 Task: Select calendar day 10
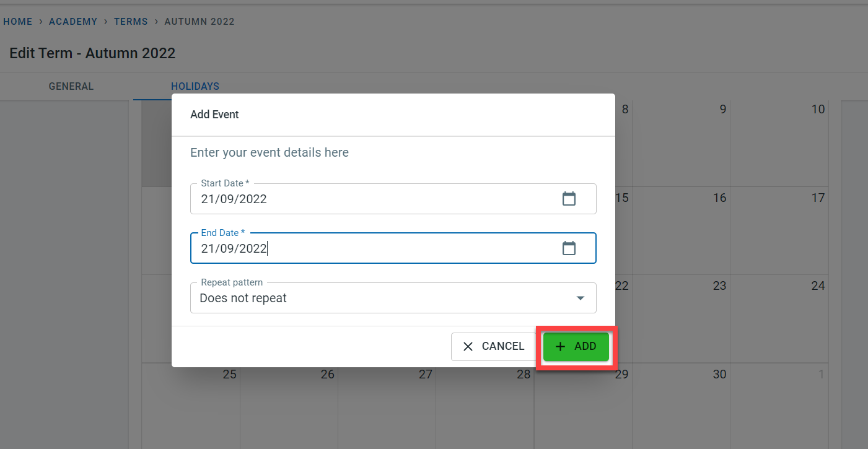click(779, 142)
